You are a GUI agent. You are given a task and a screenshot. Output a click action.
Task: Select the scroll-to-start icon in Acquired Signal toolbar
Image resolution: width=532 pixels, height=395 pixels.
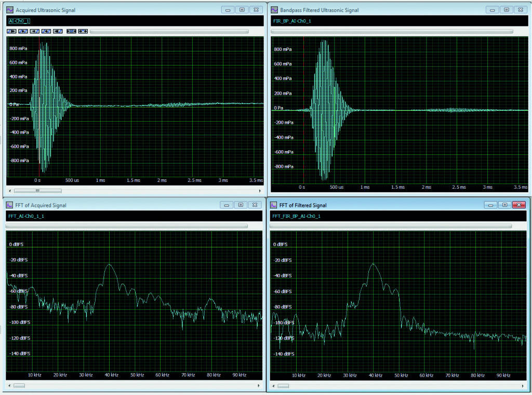[x=11, y=31]
